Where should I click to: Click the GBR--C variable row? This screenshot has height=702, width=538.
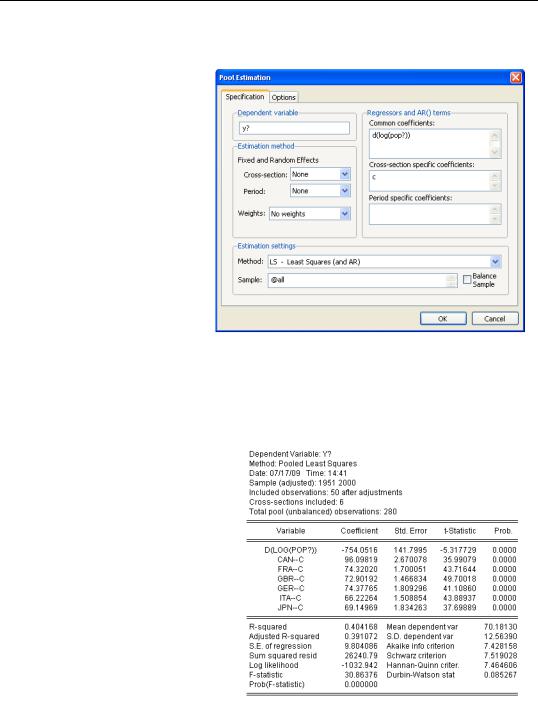click(x=382, y=579)
